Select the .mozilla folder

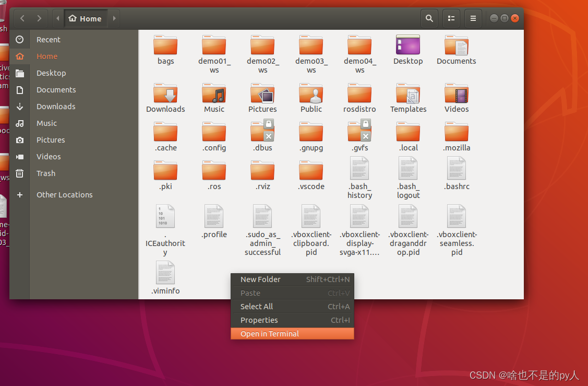[457, 137]
